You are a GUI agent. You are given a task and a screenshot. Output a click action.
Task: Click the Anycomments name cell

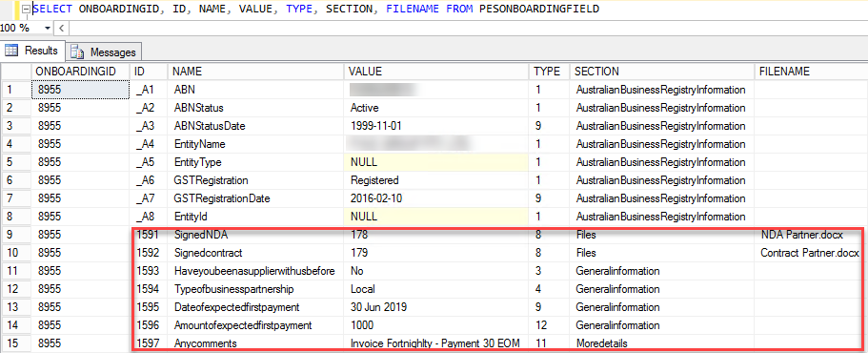(x=256, y=343)
